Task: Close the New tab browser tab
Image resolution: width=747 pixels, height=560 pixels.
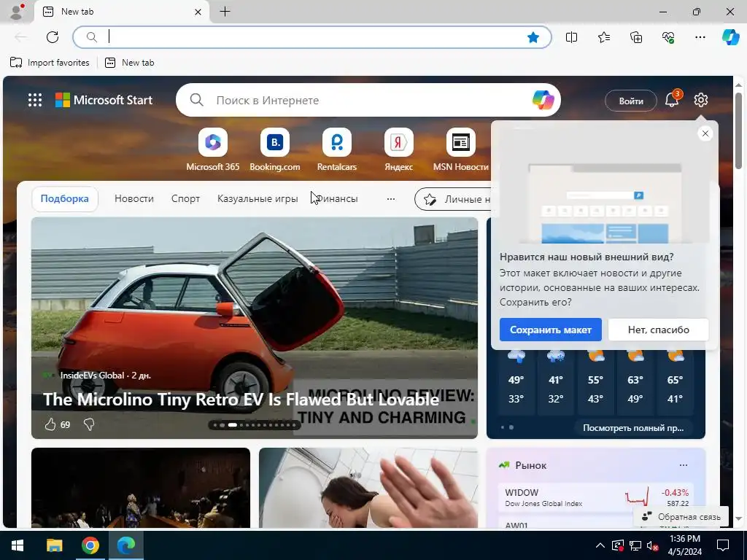Action: (x=198, y=12)
